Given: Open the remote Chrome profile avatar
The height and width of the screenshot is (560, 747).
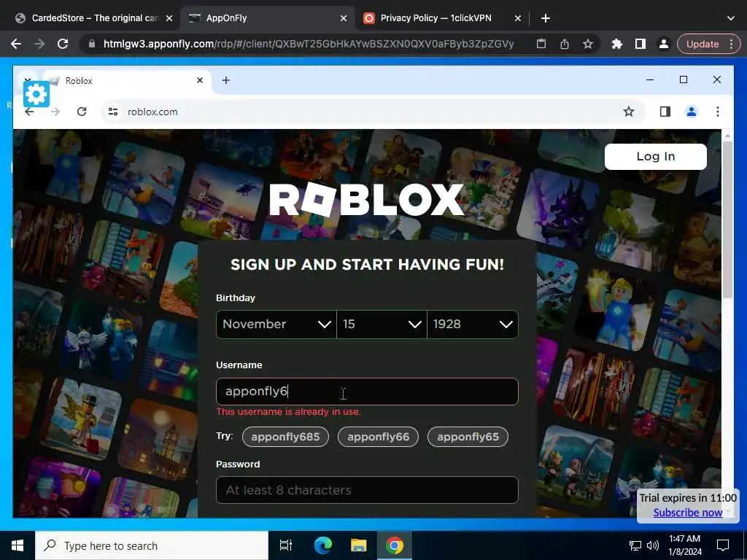Looking at the screenshot, I should click(692, 112).
